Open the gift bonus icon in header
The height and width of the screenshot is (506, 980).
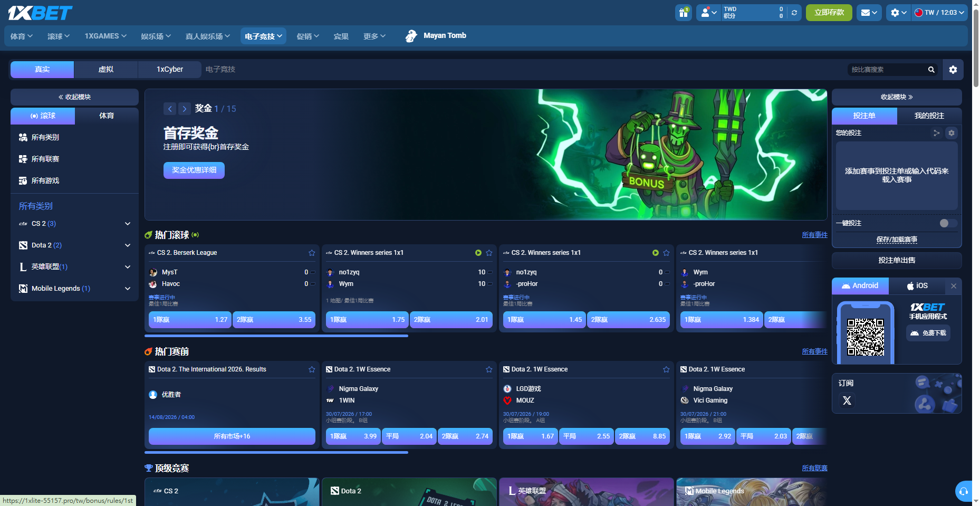(x=684, y=13)
